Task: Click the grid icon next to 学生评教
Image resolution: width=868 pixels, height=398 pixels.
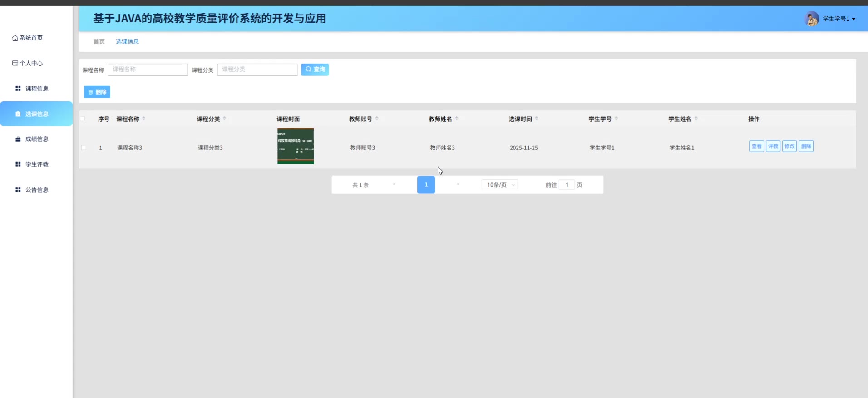Action: [x=18, y=164]
